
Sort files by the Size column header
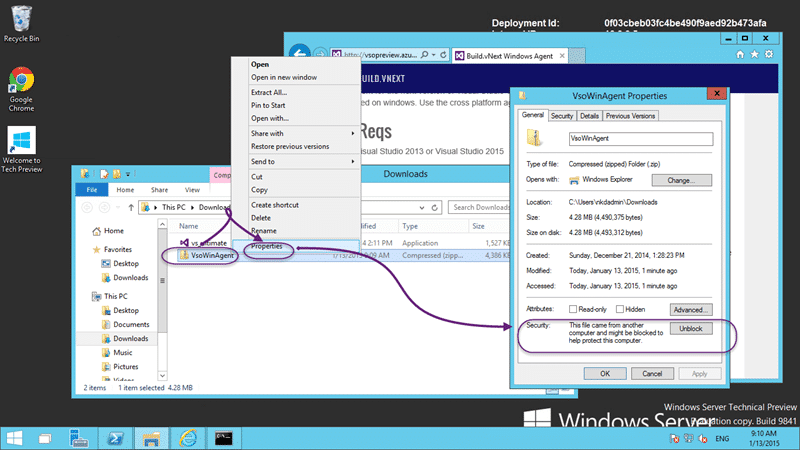coord(478,226)
